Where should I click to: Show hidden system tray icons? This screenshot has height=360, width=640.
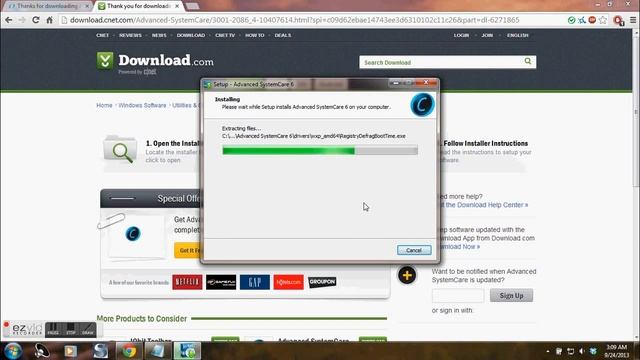[x=548, y=351]
